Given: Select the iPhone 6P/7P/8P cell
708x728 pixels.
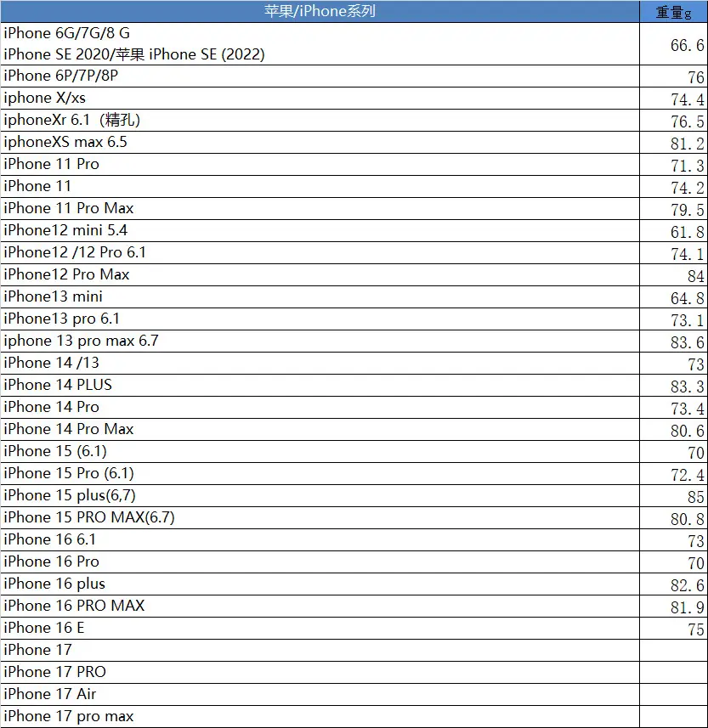Looking at the screenshot, I should tap(320, 76).
